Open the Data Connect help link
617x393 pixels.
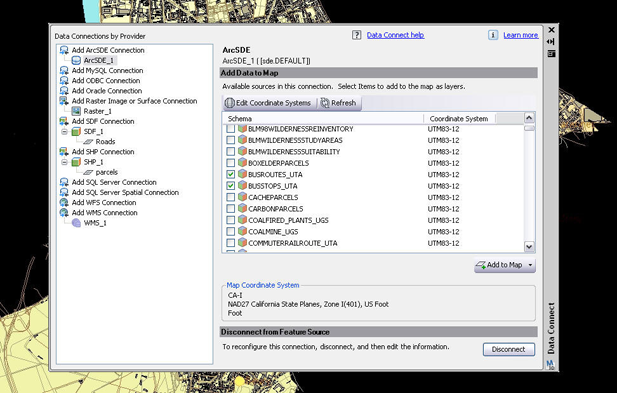coord(395,35)
